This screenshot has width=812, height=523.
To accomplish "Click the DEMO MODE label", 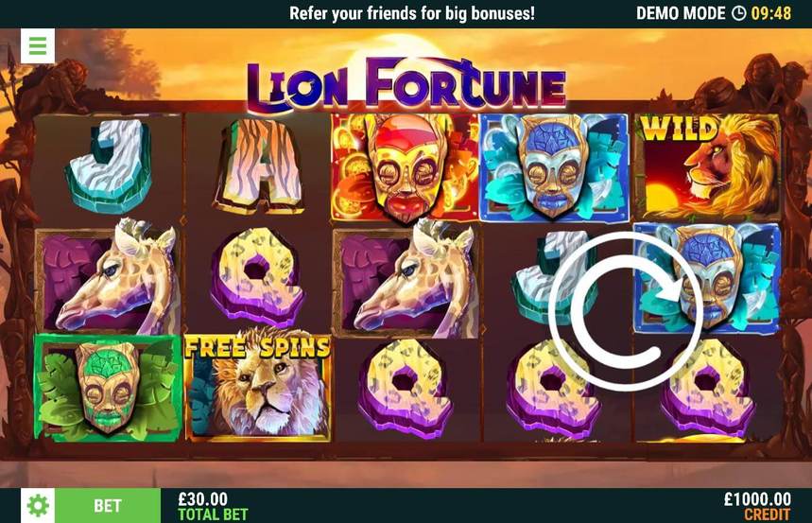I will (681, 13).
